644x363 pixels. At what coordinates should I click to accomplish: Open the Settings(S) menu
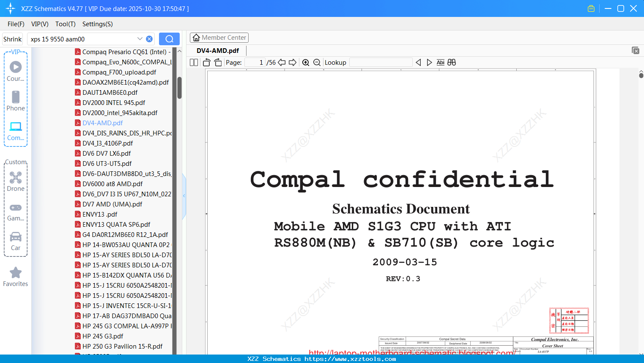coord(98,24)
